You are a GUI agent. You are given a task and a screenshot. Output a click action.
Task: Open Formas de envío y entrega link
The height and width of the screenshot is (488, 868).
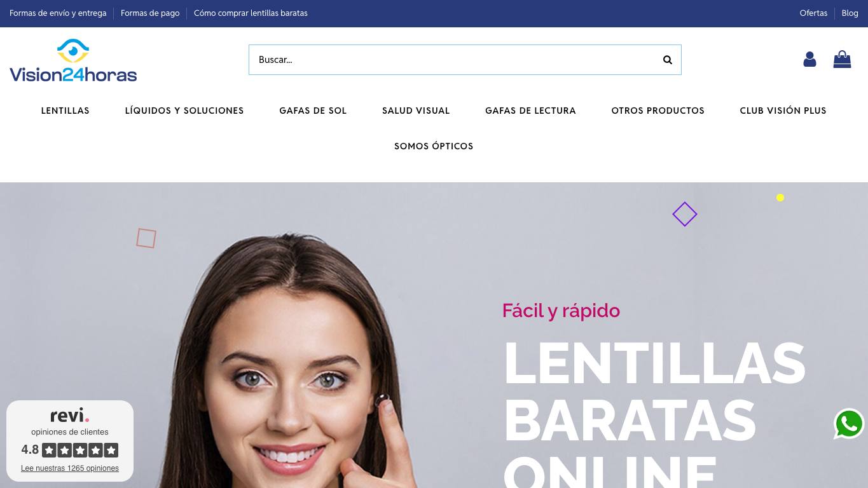58,13
